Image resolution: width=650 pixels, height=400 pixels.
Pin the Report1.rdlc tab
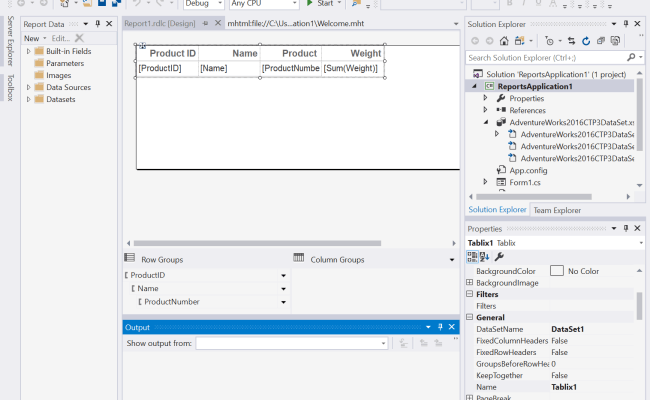click(205, 24)
